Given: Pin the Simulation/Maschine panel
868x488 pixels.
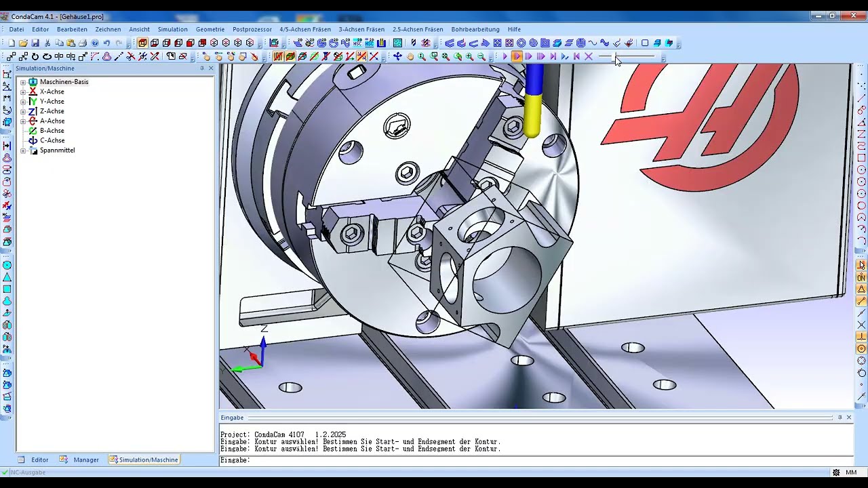Looking at the screenshot, I should coord(202,68).
